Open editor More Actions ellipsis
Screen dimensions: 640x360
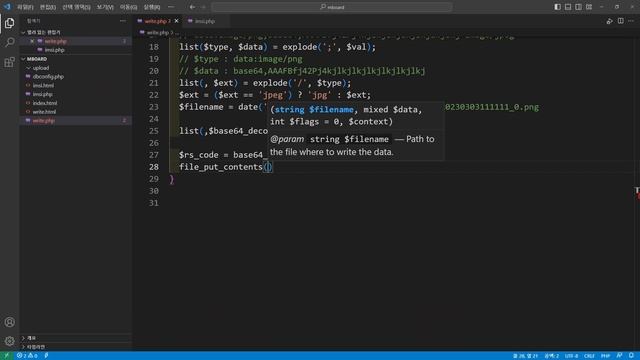click(x=631, y=21)
